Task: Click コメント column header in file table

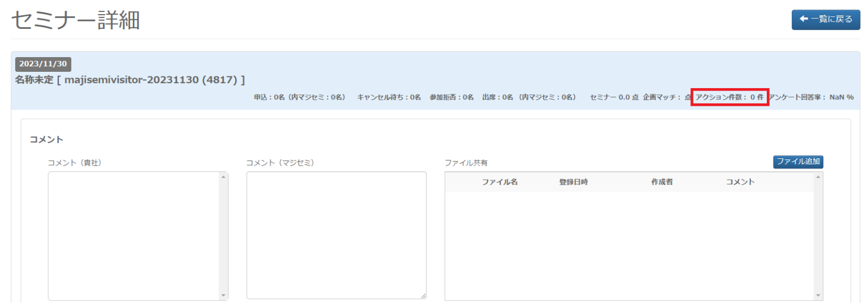Action: click(740, 182)
